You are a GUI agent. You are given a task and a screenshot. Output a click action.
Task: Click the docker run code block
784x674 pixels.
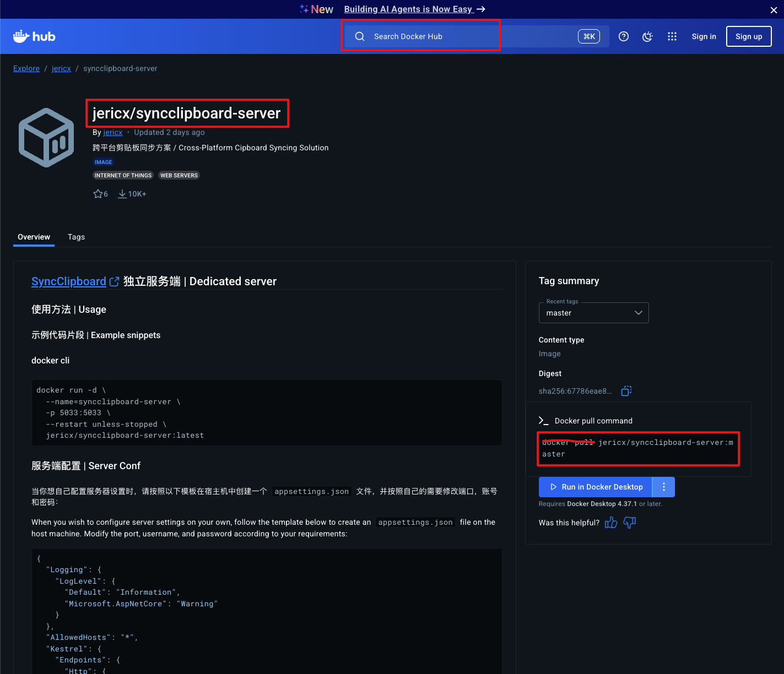point(267,412)
